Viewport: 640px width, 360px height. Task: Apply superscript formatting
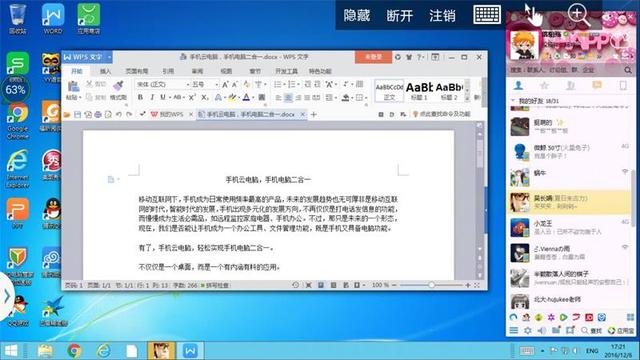click(192, 97)
